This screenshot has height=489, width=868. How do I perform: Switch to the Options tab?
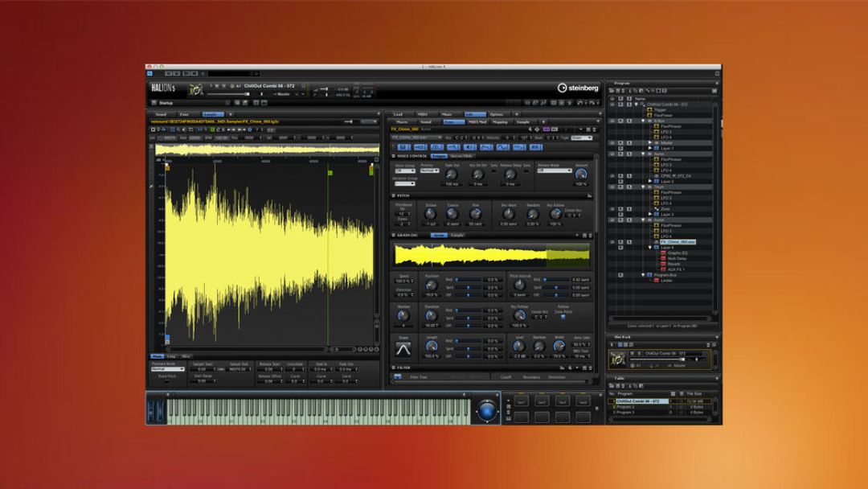(x=497, y=114)
